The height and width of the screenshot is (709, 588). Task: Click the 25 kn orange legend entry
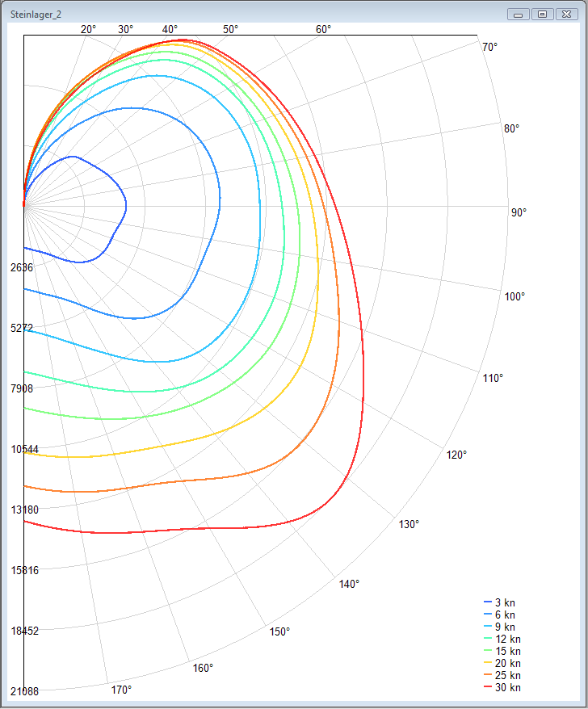click(507, 676)
